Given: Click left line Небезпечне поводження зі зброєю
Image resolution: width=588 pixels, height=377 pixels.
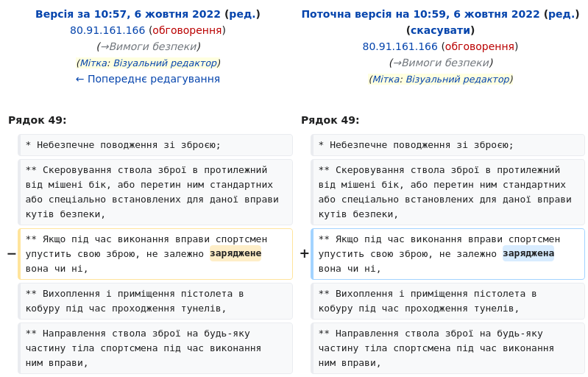Looking at the screenshot, I should [x=155, y=145].
